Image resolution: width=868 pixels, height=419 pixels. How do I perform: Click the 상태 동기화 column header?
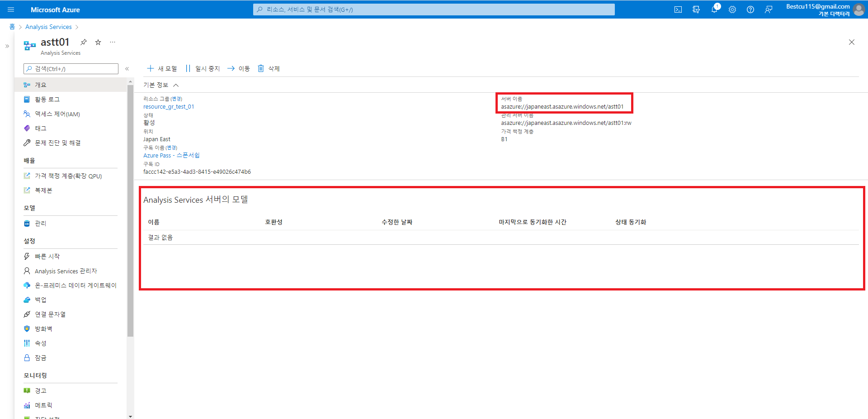click(631, 222)
